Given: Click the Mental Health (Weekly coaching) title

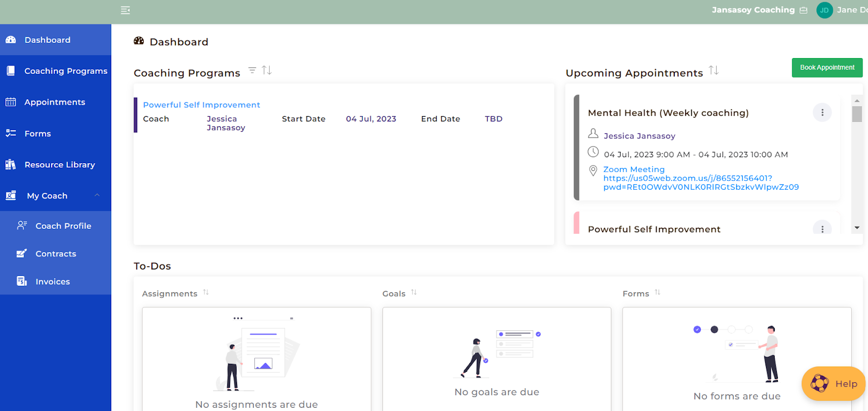Looking at the screenshot, I should tap(668, 113).
